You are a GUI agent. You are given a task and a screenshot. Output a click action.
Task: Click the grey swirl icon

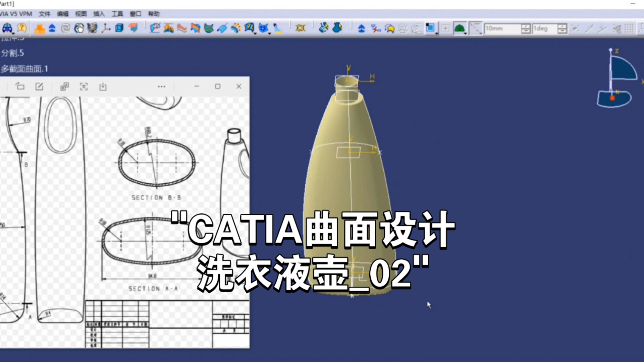65,28
